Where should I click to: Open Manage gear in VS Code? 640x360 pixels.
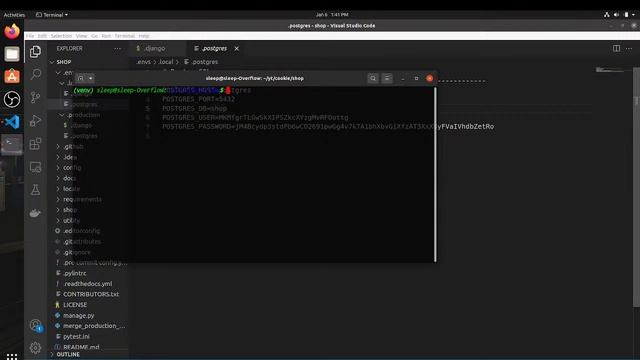[x=36, y=347]
